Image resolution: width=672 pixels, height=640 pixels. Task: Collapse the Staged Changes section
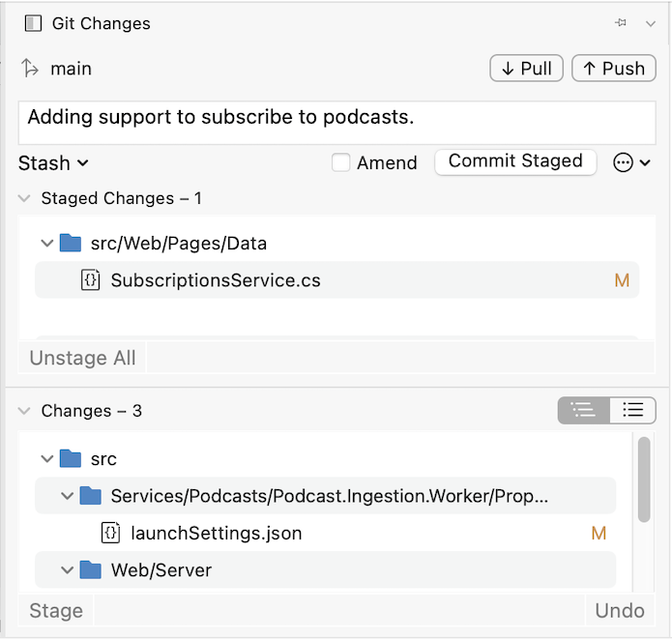tap(24, 198)
